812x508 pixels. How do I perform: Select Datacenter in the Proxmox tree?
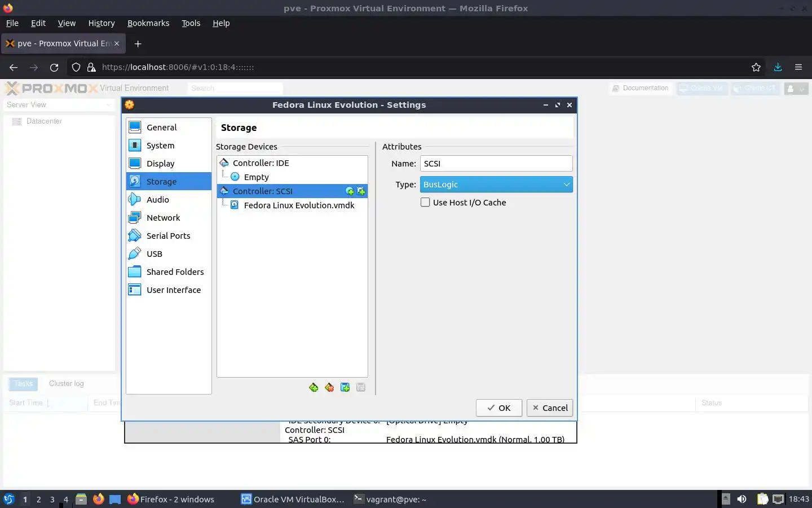pos(44,121)
